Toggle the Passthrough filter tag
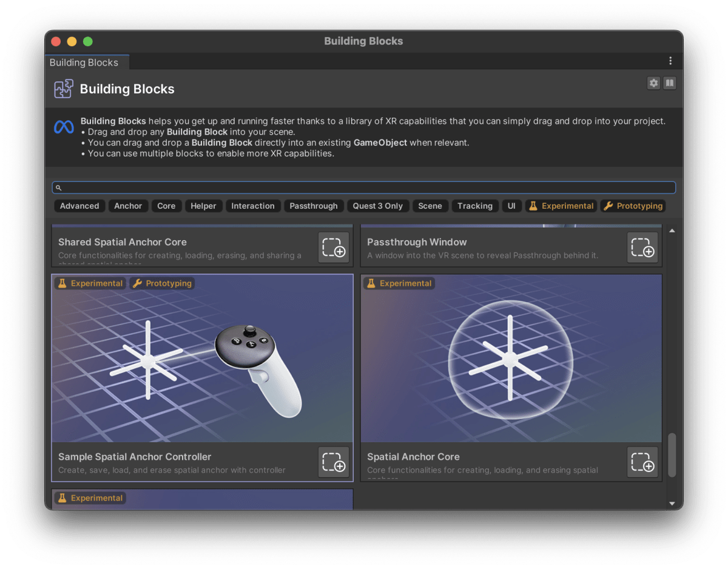This screenshot has width=728, height=569. tap(314, 206)
